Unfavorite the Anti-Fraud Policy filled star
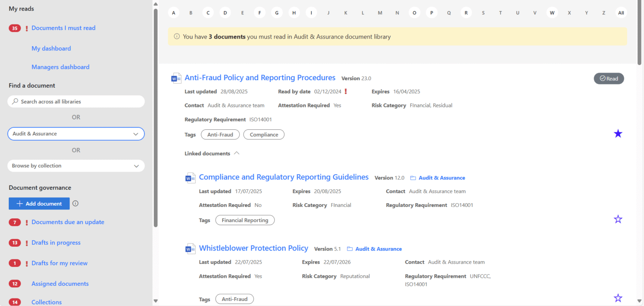The image size is (644, 306). coord(618,134)
